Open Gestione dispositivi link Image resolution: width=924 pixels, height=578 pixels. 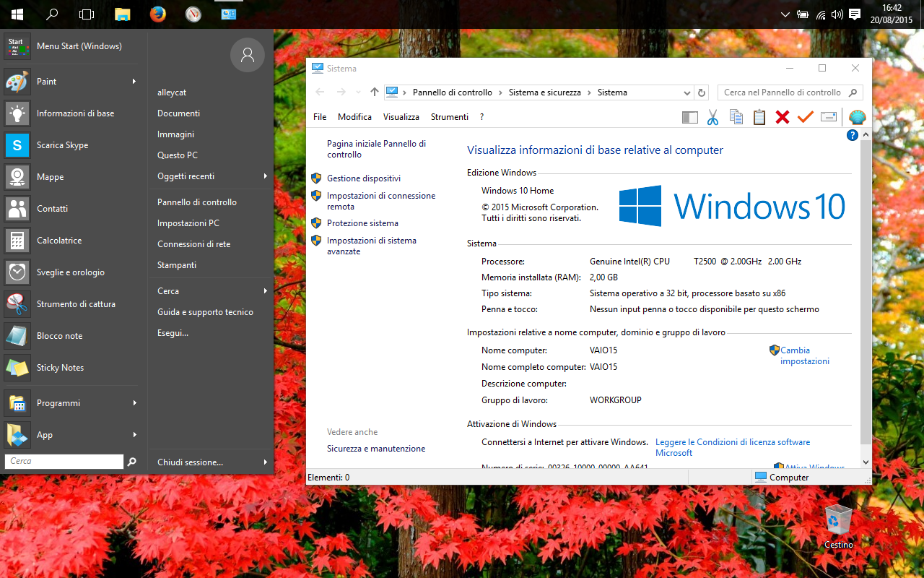[x=364, y=178]
